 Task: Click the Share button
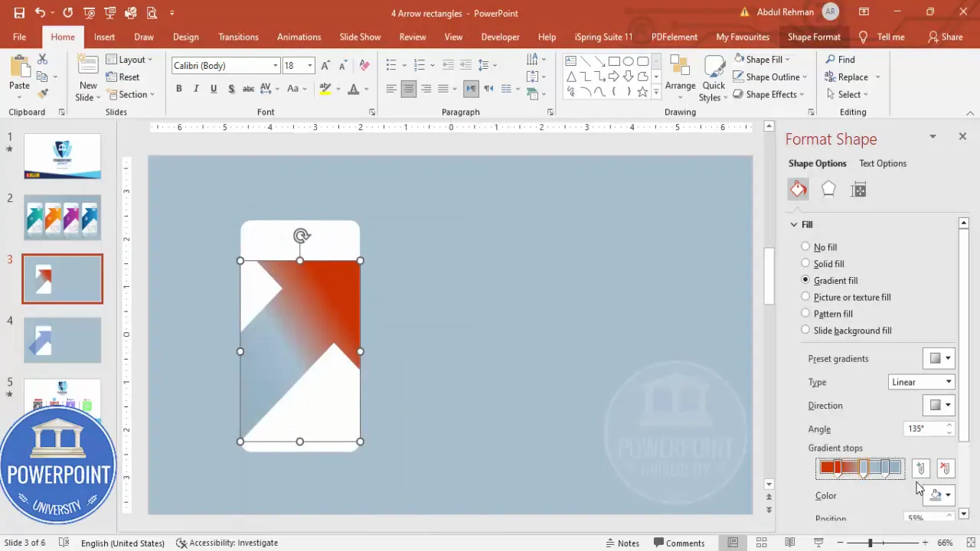pos(945,37)
